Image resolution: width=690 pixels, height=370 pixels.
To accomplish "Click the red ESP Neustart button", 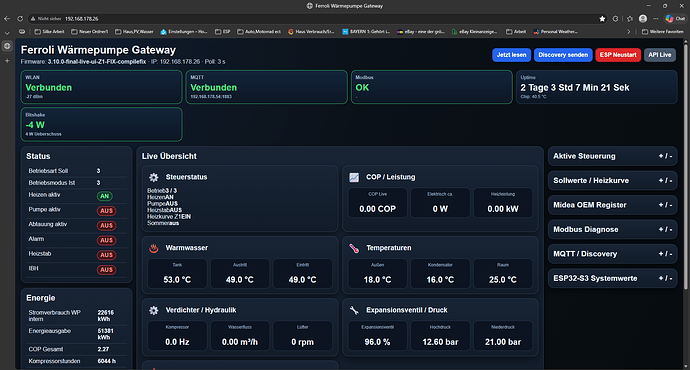I will tap(618, 55).
